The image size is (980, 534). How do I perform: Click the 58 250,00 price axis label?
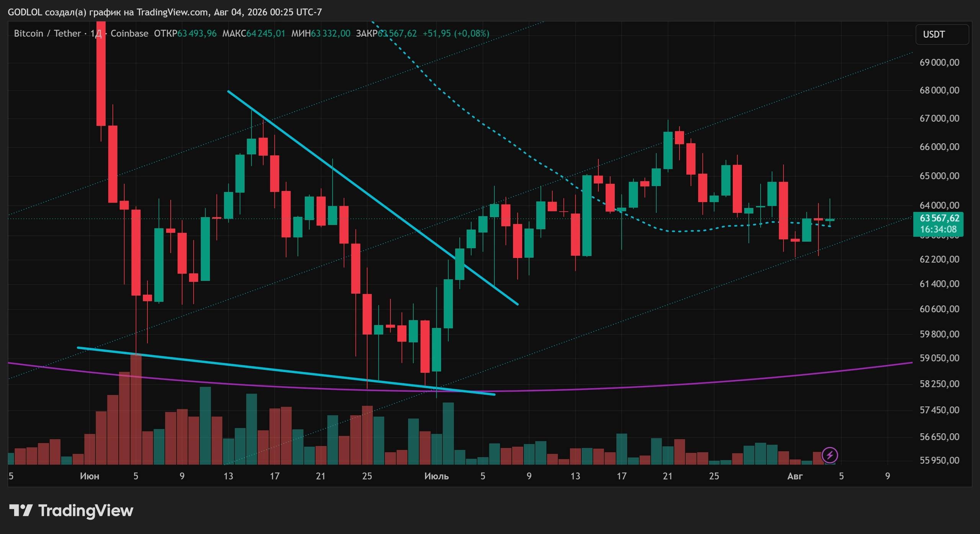(x=939, y=384)
